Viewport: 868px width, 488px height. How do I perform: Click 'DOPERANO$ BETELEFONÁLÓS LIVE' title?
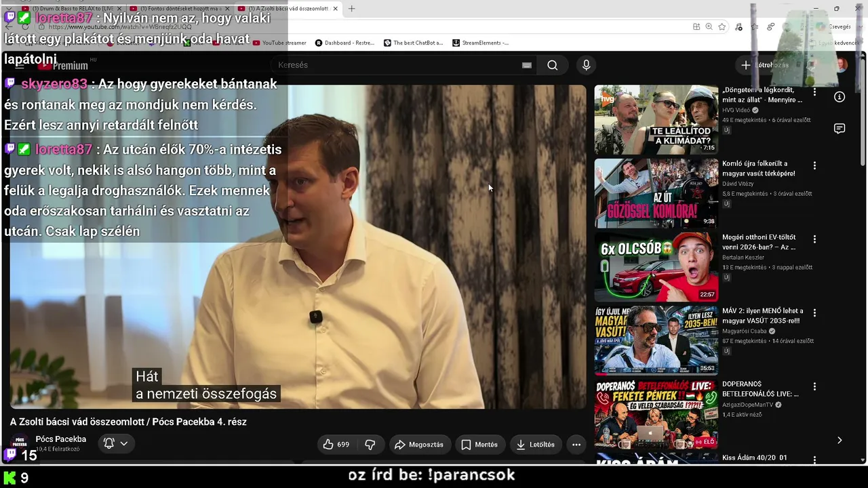pyautogui.click(x=761, y=389)
